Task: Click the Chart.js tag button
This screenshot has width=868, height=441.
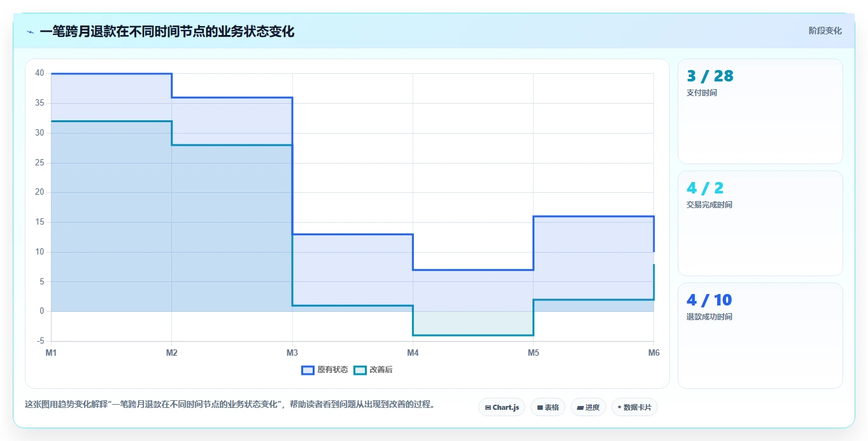Action: tap(502, 407)
